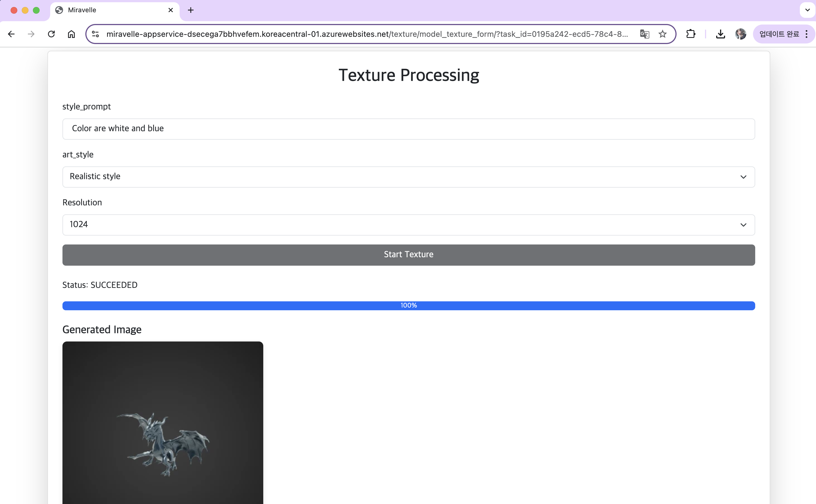
Task: Open the Extensions puzzle icon
Action: [691, 34]
